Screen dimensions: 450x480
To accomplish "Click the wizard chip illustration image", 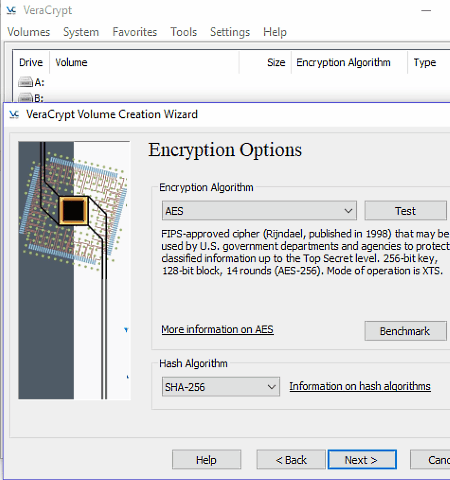I will 74,270.
